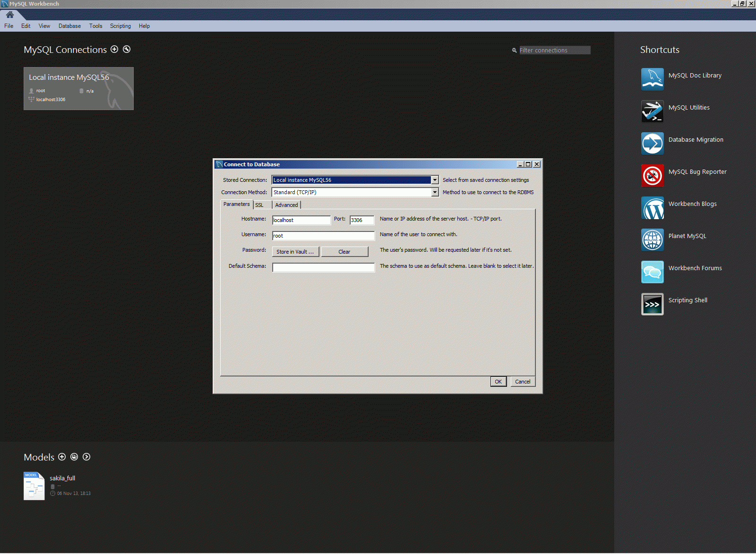Click the Scripting Shell link text

(x=688, y=300)
